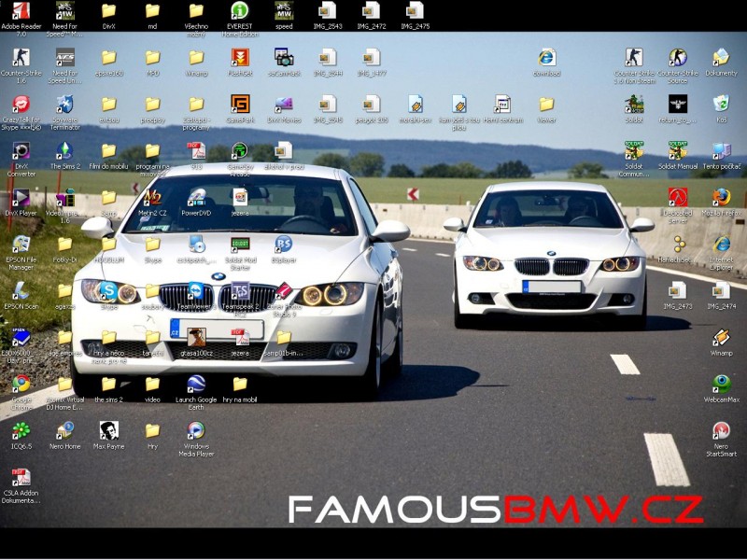Image resolution: width=747 pixels, height=560 pixels.
Task: Open the Max Payne game icon
Action: point(108,430)
